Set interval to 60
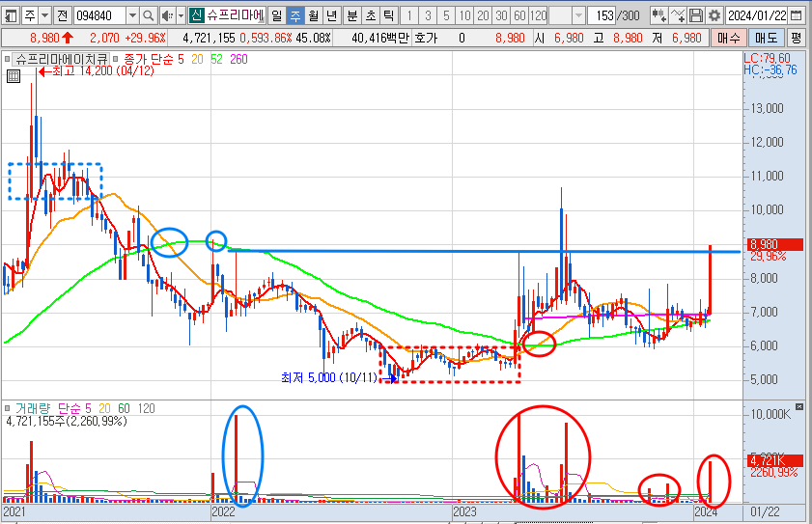This screenshot has height=524, width=812. pyautogui.click(x=519, y=16)
